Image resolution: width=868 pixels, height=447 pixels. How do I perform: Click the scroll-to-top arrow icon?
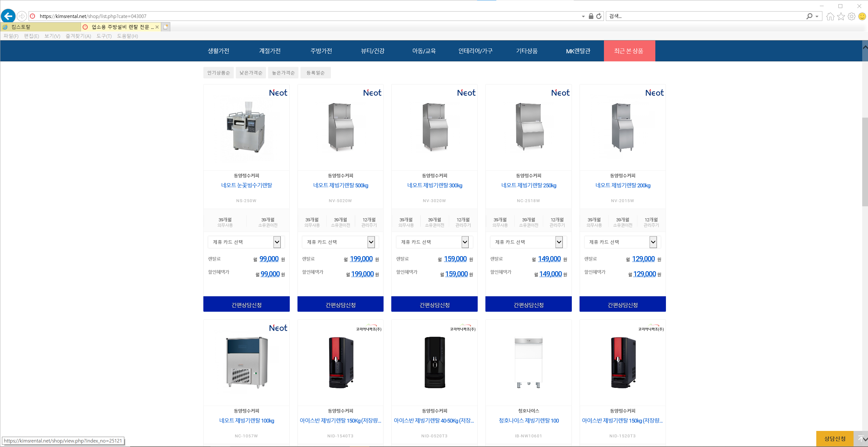861,439
